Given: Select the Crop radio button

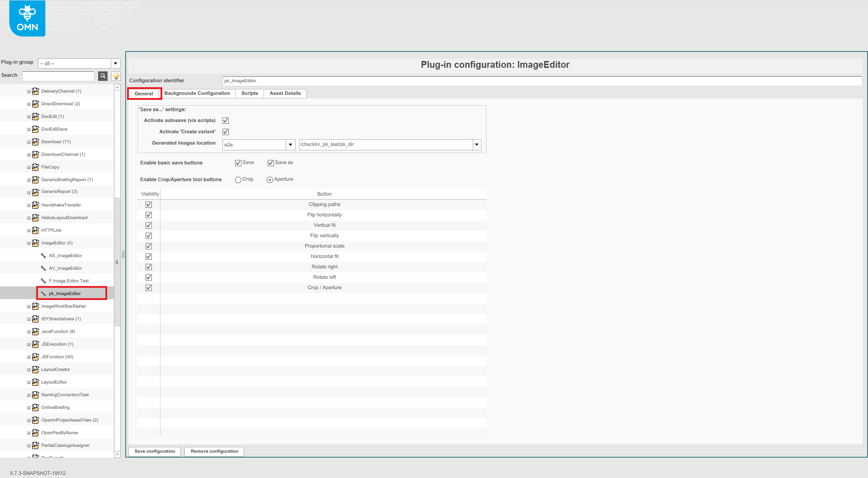Looking at the screenshot, I should (238, 179).
